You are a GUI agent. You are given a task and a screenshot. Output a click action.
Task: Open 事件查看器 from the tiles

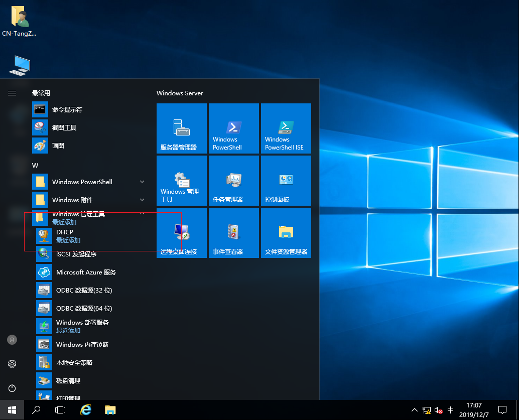click(233, 232)
